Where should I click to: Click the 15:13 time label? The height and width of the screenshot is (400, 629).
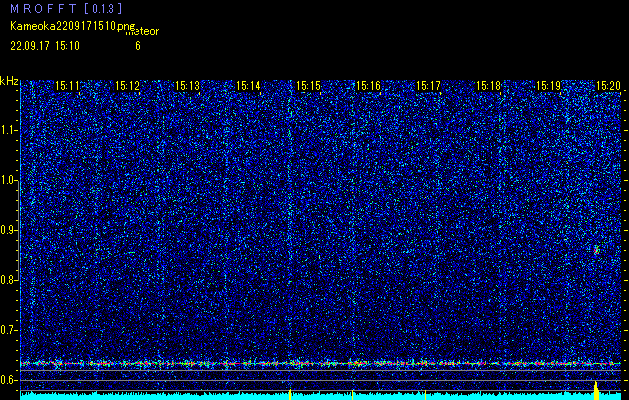click(x=187, y=85)
